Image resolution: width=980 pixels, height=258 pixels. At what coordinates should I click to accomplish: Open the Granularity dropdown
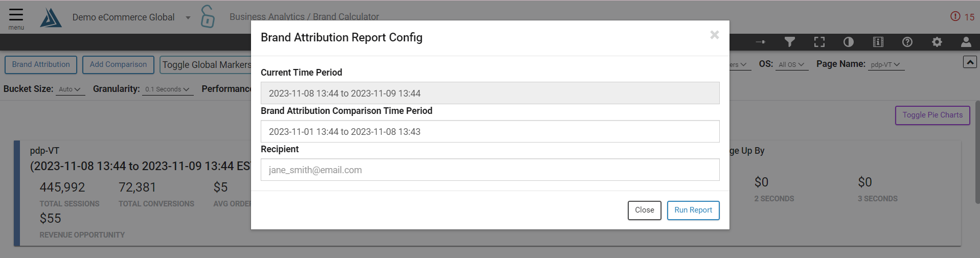click(x=167, y=89)
